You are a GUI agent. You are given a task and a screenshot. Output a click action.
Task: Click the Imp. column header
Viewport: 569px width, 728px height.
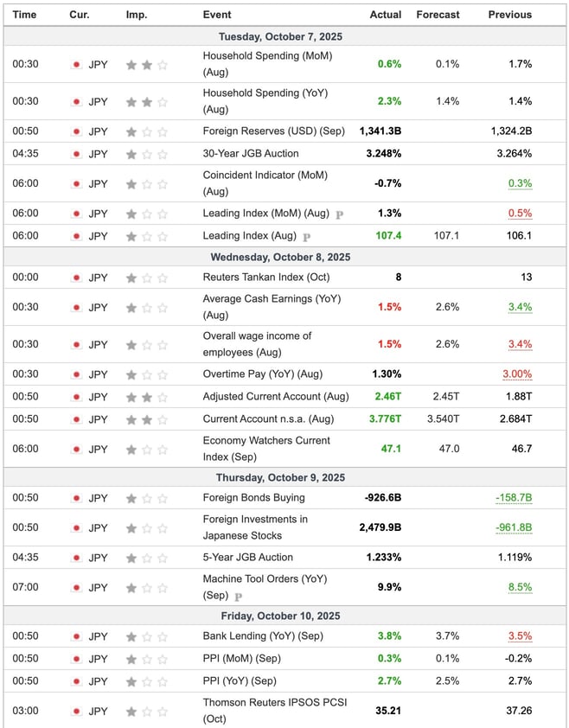coord(136,15)
